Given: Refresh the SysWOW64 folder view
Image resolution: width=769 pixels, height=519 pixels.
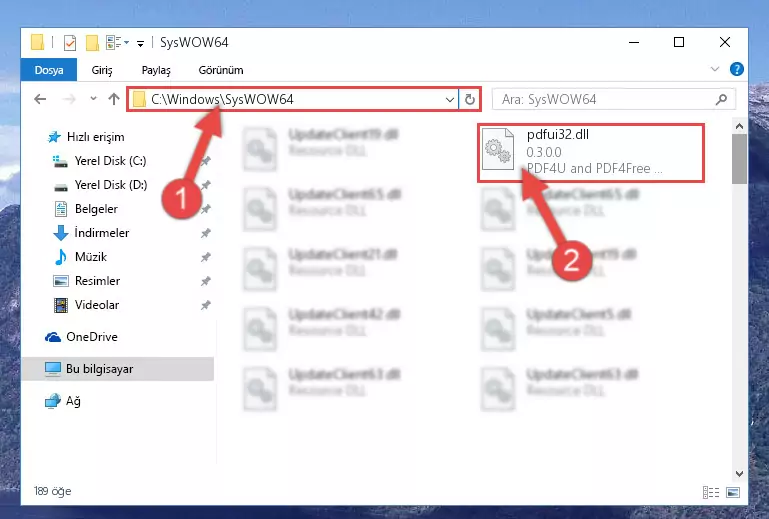Looking at the screenshot, I should (x=470, y=100).
